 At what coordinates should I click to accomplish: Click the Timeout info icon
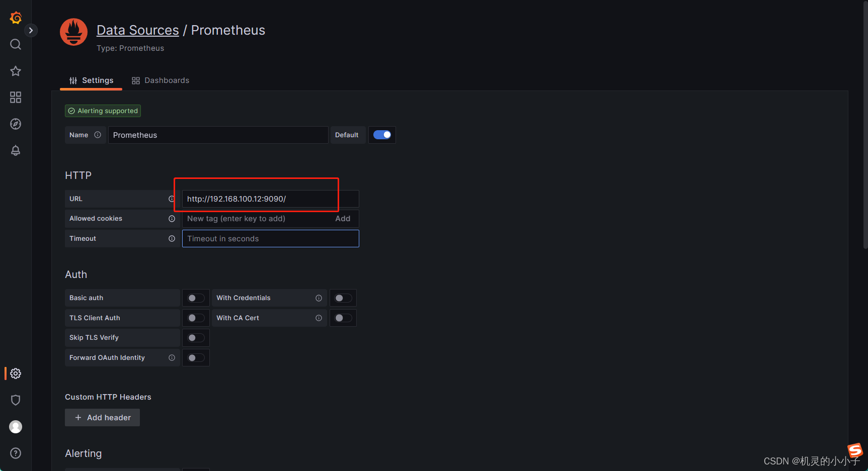[x=172, y=239]
